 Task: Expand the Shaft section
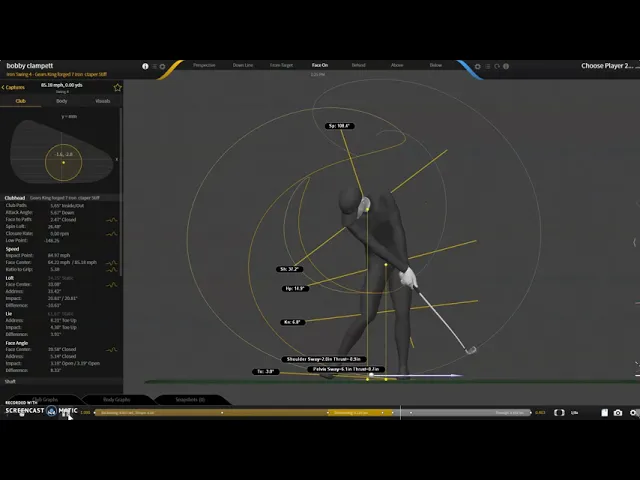tap(61, 381)
